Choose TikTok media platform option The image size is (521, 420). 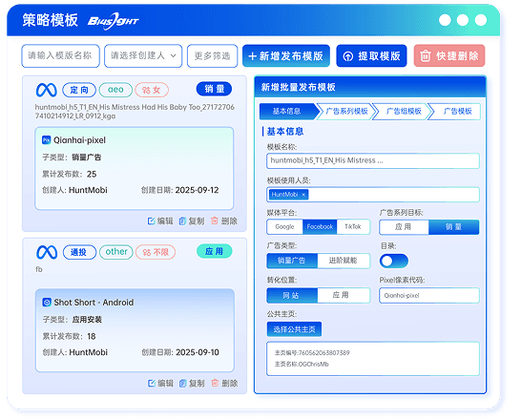(x=353, y=227)
